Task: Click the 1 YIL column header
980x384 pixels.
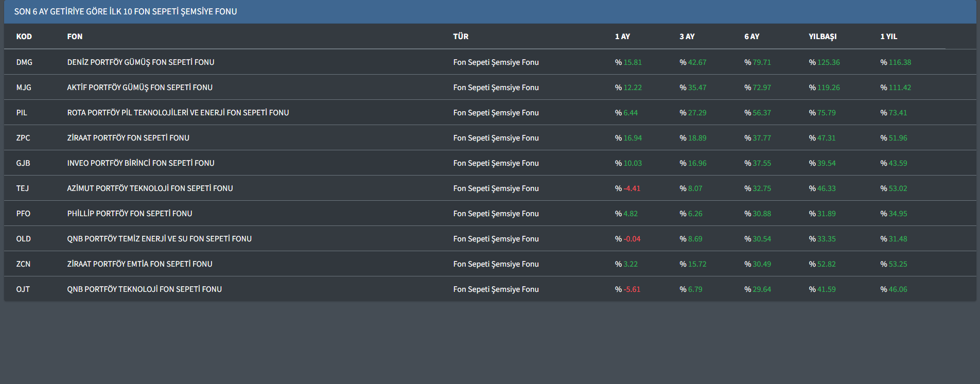Action: [888, 37]
